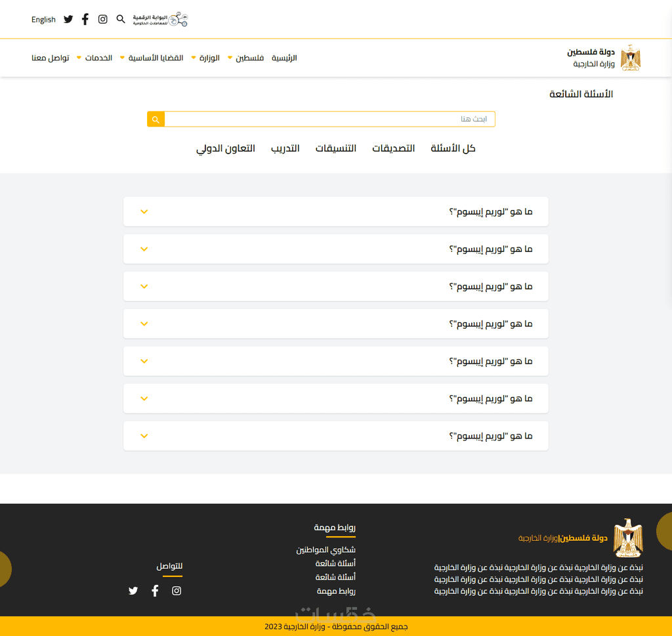The height and width of the screenshot is (636, 672).
Task: Click the yellow search button beside the search field
Action: [156, 119]
